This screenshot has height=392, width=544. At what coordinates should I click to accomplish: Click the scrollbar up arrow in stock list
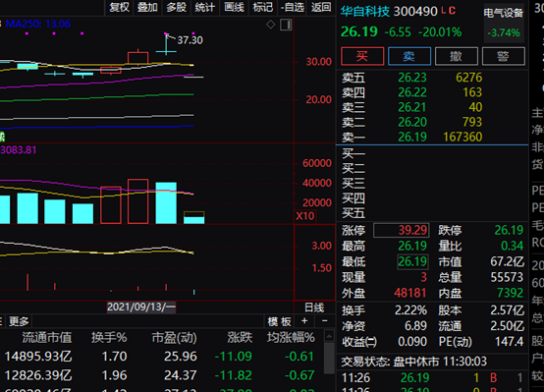(x=329, y=336)
